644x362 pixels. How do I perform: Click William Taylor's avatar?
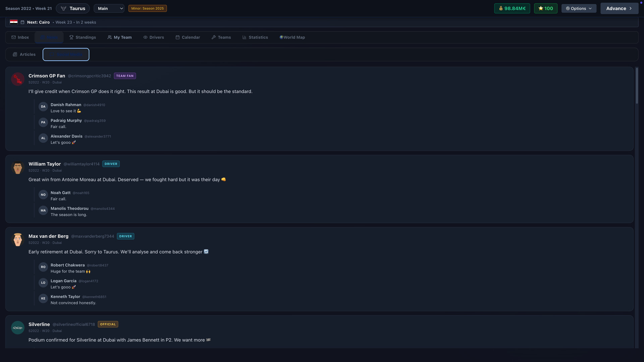coord(18,167)
